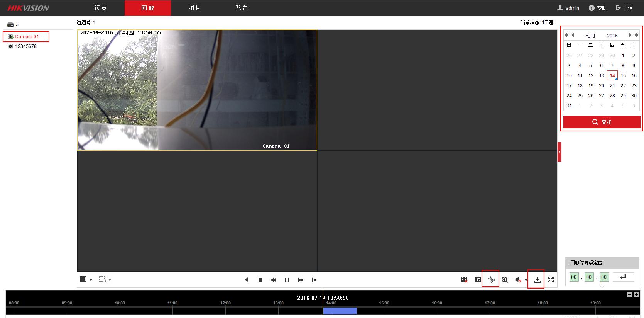Expand the volume dropdown arrow

pyautogui.click(x=526, y=280)
